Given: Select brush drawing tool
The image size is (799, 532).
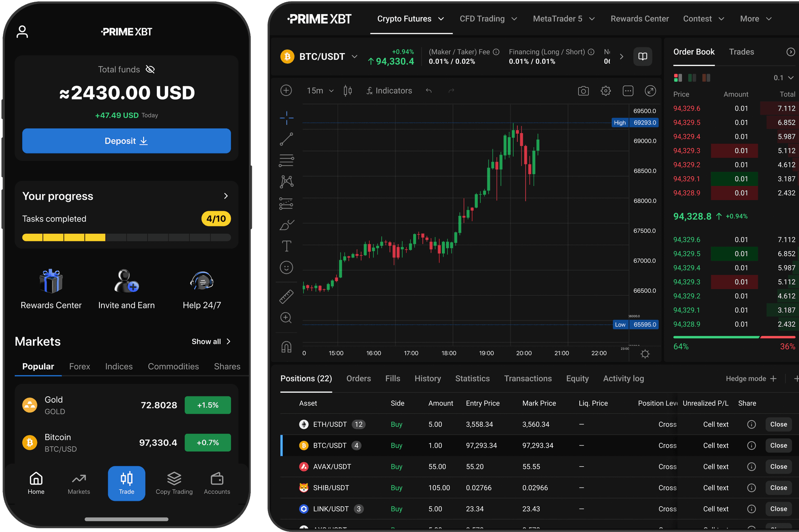Looking at the screenshot, I should click(x=286, y=225).
